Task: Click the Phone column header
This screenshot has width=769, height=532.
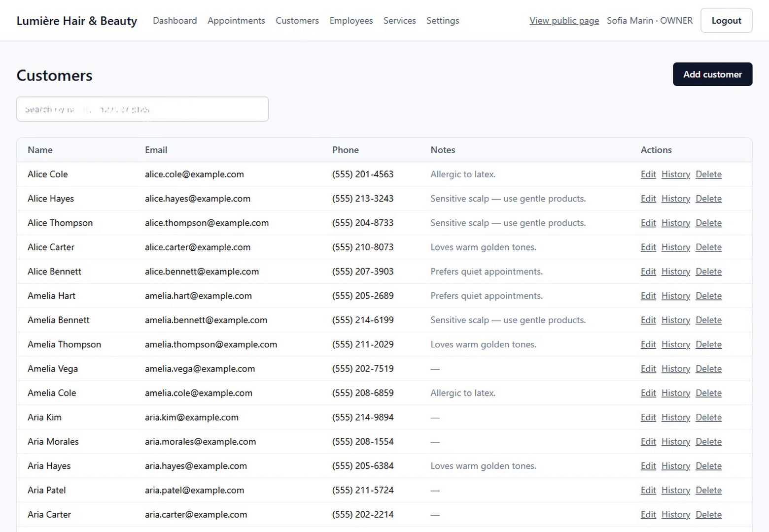Action: coord(346,150)
